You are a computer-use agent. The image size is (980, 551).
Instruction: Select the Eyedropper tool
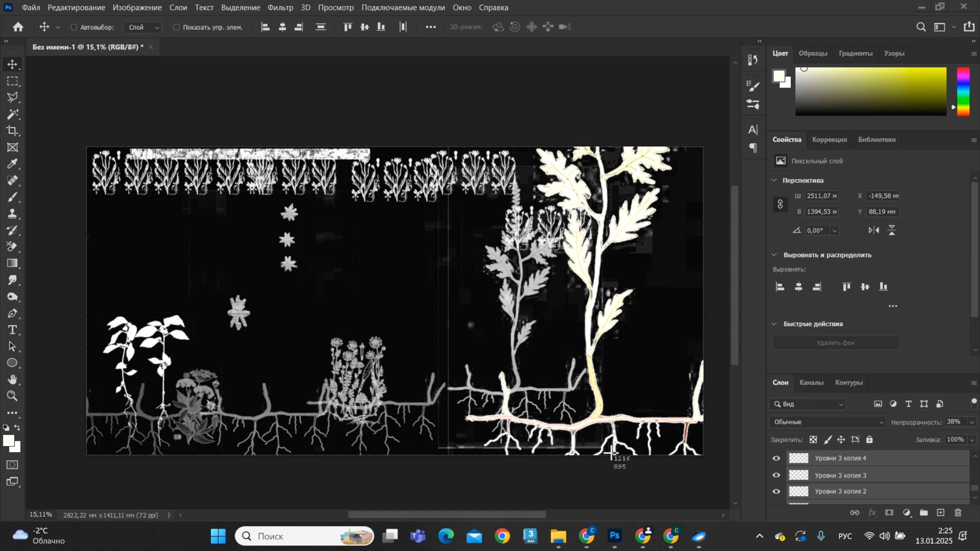(12, 164)
